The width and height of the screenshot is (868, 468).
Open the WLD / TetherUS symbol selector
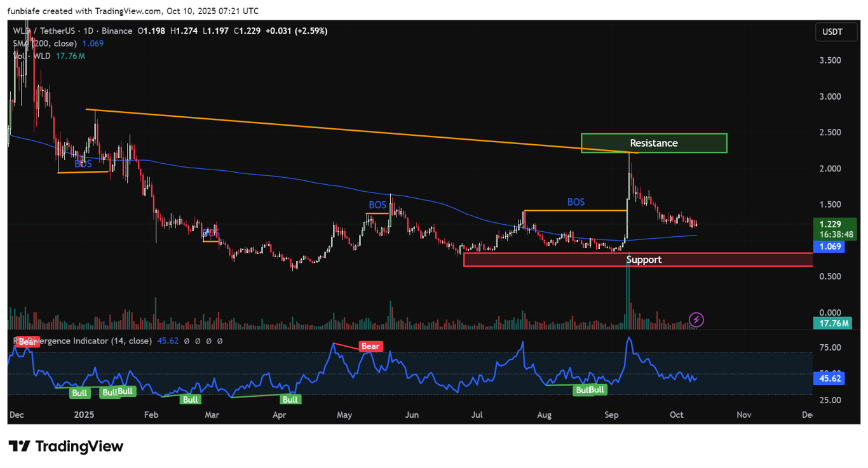pos(44,30)
